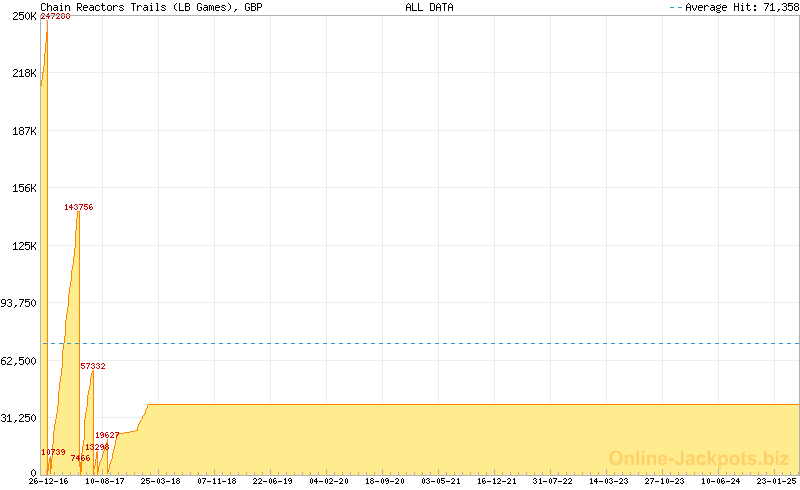This screenshot has height=490, width=800.
Task: Select the 7466 data label
Action: coord(80,458)
